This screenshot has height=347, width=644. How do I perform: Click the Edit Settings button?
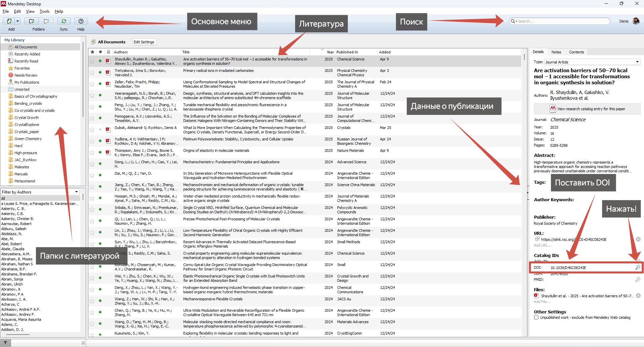pyautogui.click(x=144, y=42)
